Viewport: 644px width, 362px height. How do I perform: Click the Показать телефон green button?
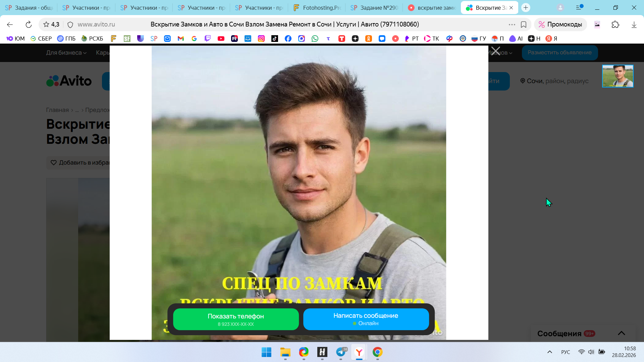236,319
